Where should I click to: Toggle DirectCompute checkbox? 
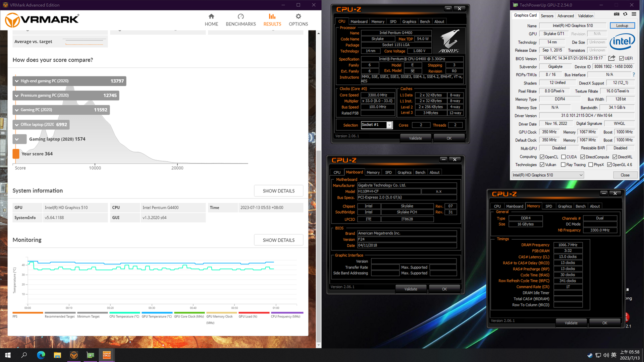(583, 157)
